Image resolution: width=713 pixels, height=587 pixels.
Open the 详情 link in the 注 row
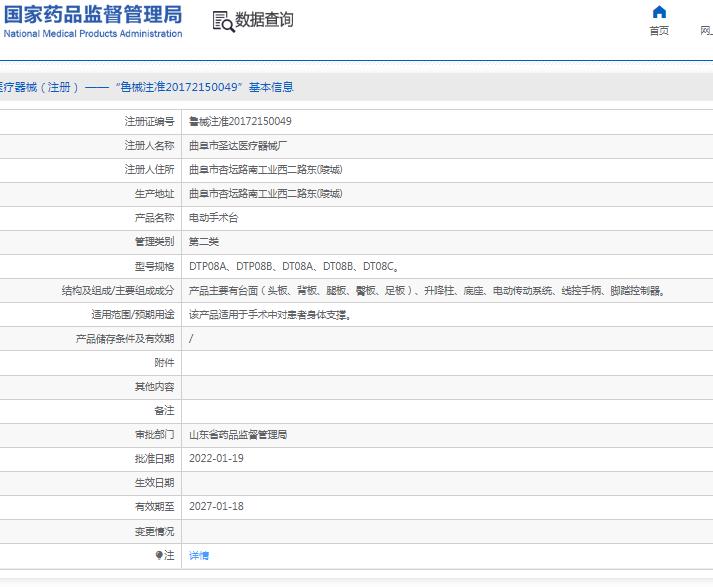[199, 555]
